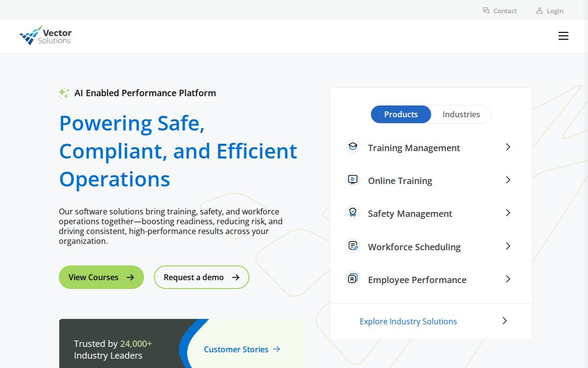
Task: Click the Vector Solutions logo
Action: 46,35
